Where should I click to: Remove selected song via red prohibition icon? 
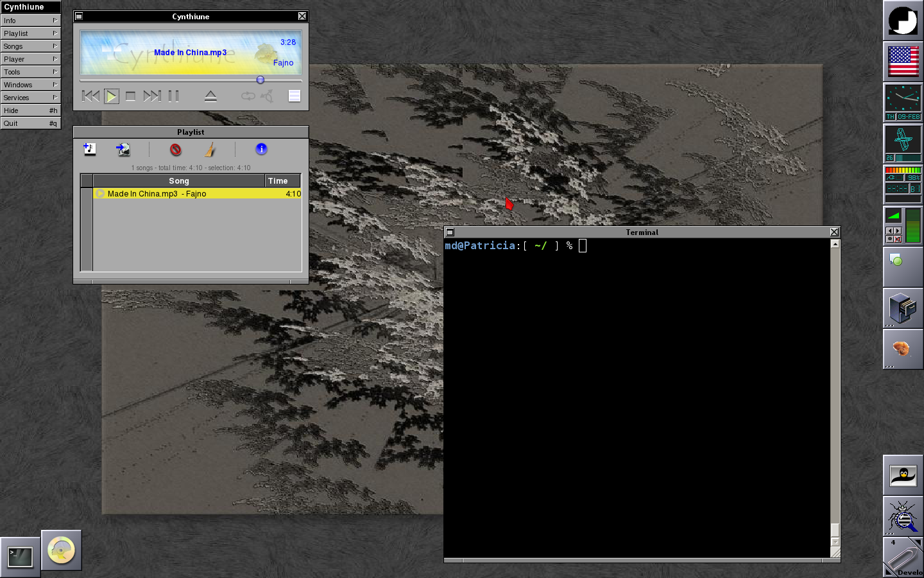coord(175,150)
